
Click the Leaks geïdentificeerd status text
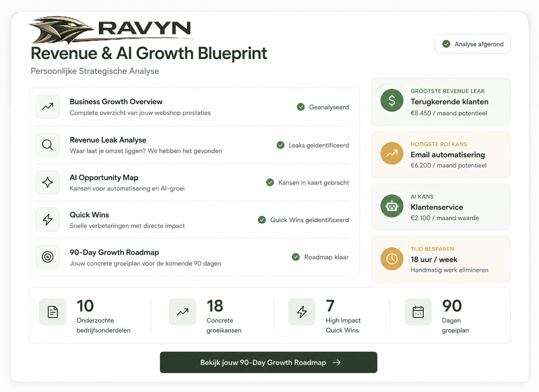(x=319, y=145)
